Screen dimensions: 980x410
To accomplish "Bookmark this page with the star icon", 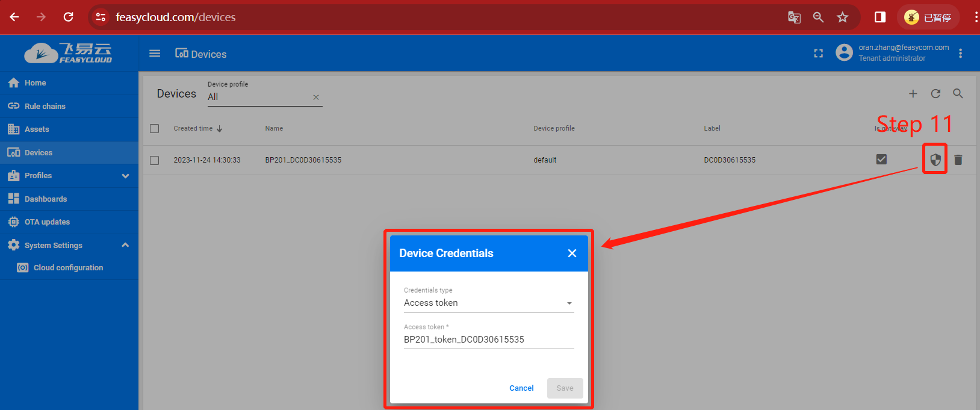I will [x=842, y=17].
